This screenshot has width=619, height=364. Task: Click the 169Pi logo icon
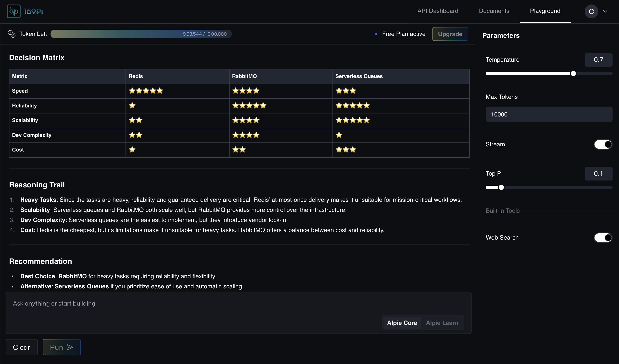coord(14,11)
